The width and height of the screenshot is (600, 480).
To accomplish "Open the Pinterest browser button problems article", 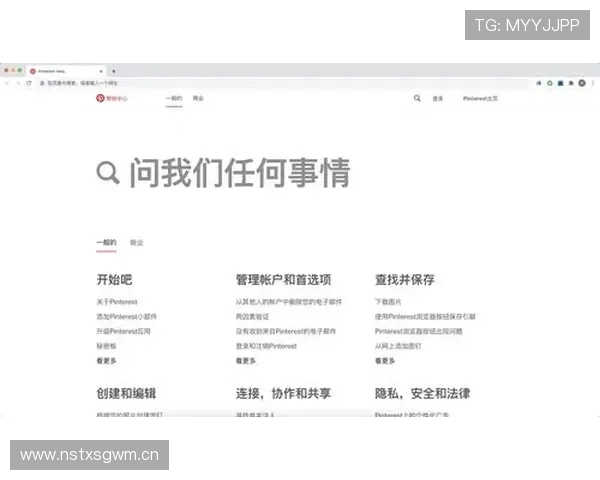I will pos(419,331).
